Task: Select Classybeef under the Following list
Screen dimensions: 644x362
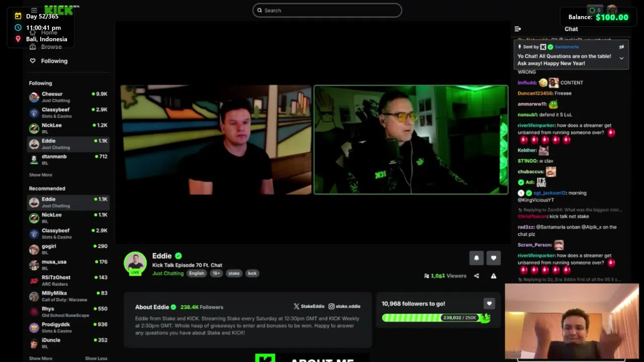Action: [68, 113]
